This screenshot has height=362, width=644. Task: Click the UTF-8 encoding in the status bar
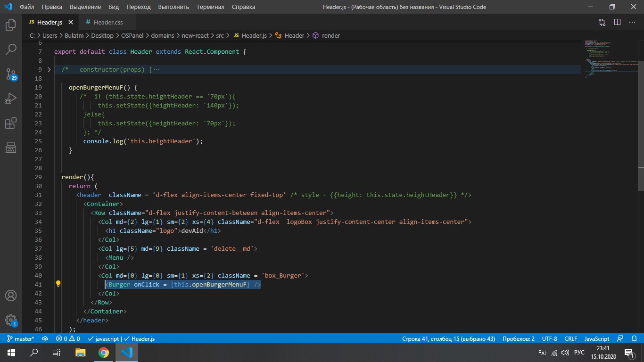pyautogui.click(x=549, y=338)
